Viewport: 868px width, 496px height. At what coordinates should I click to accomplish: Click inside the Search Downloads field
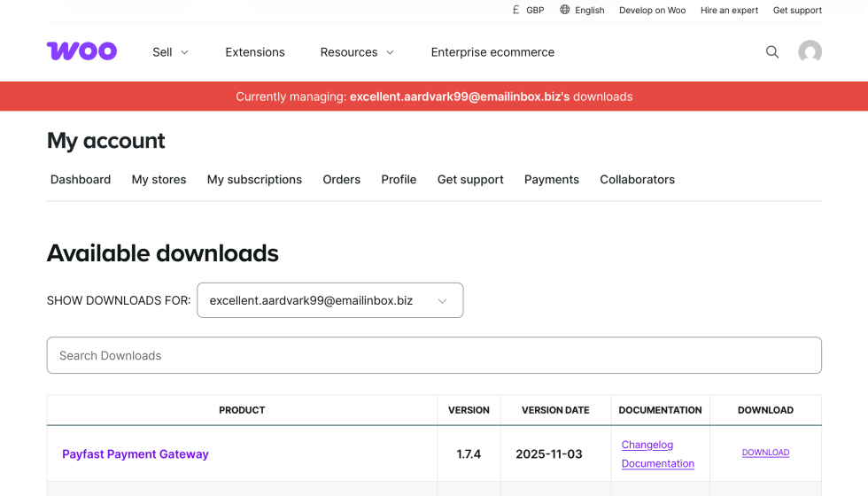[x=434, y=355]
